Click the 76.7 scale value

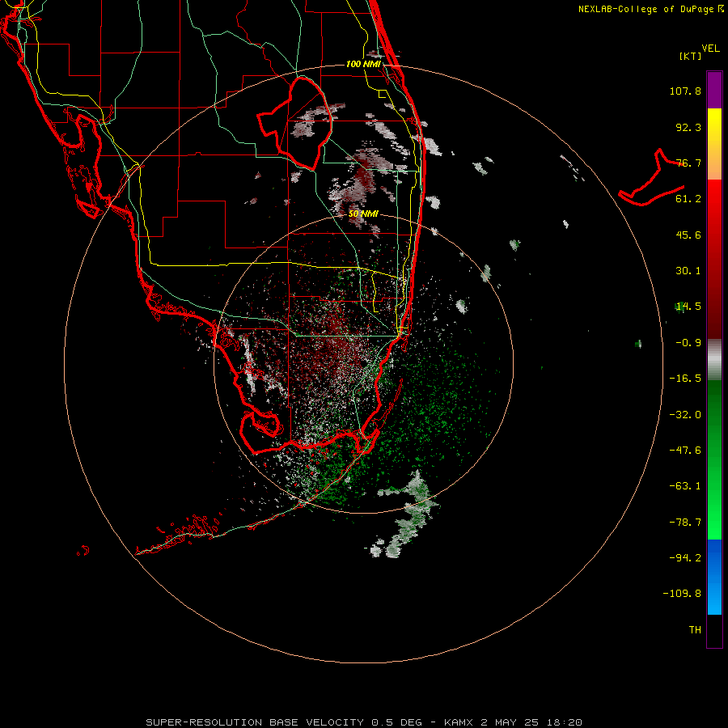click(x=688, y=163)
